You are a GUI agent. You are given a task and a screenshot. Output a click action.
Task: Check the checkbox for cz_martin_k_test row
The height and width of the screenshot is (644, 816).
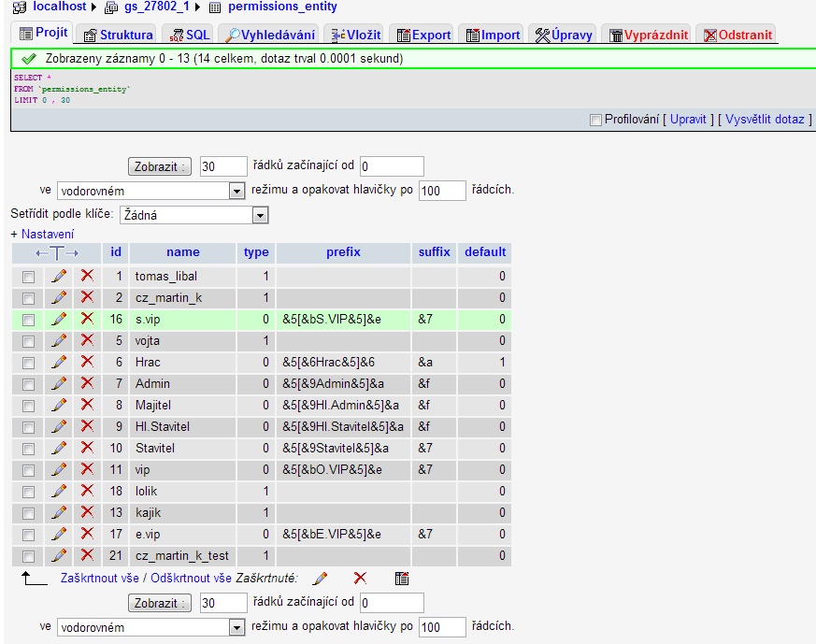point(28,556)
